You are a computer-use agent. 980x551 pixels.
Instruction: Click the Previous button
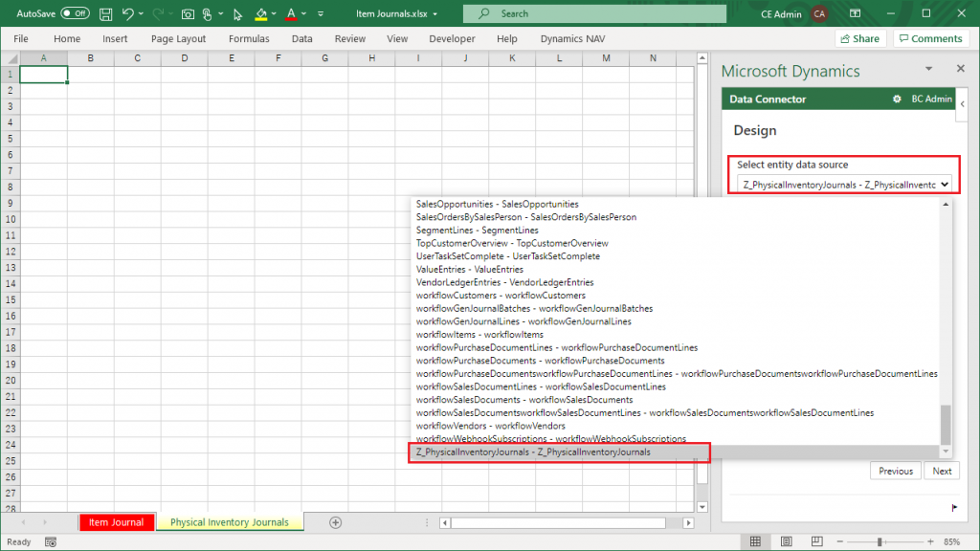896,471
